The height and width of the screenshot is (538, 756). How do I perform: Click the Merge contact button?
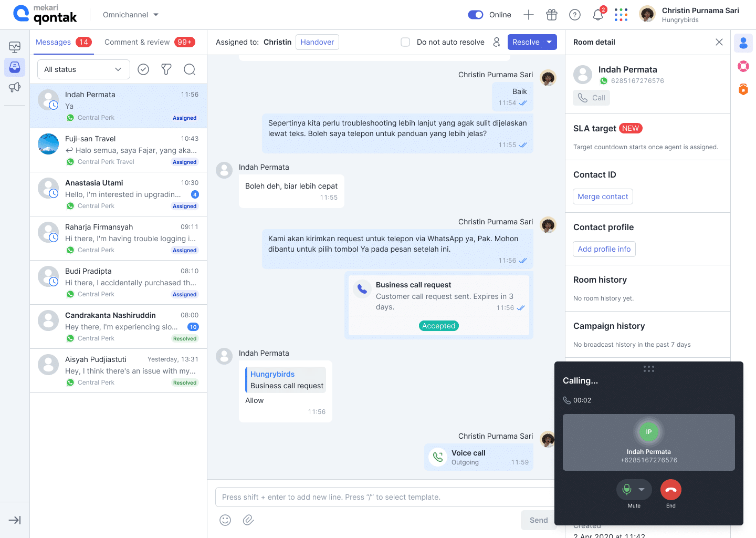pos(603,196)
